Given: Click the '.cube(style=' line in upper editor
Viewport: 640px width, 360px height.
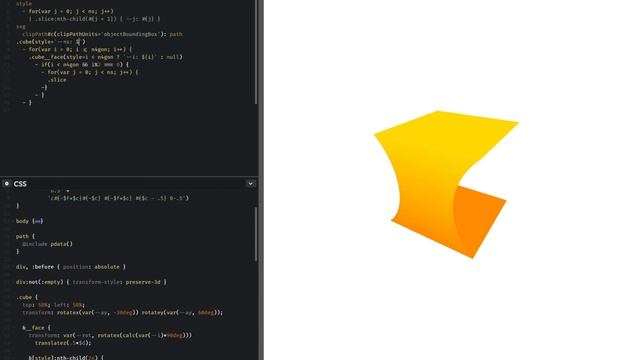Looking at the screenshot, I should point(51,42).
